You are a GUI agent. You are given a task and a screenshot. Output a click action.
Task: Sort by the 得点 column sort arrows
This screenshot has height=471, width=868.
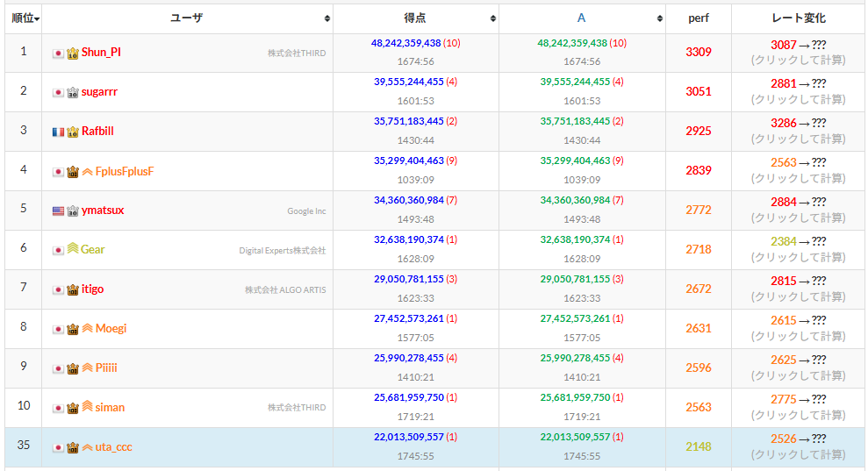point(492,18)
